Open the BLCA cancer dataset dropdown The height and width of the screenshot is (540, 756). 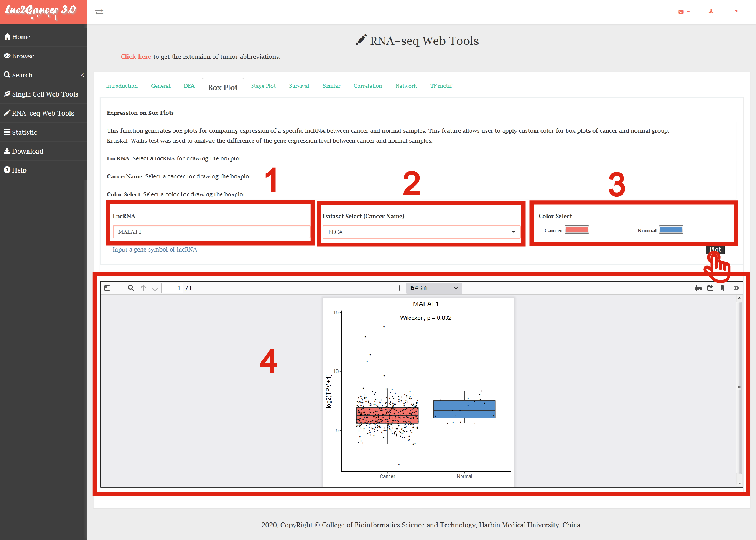tap(421, 232)
